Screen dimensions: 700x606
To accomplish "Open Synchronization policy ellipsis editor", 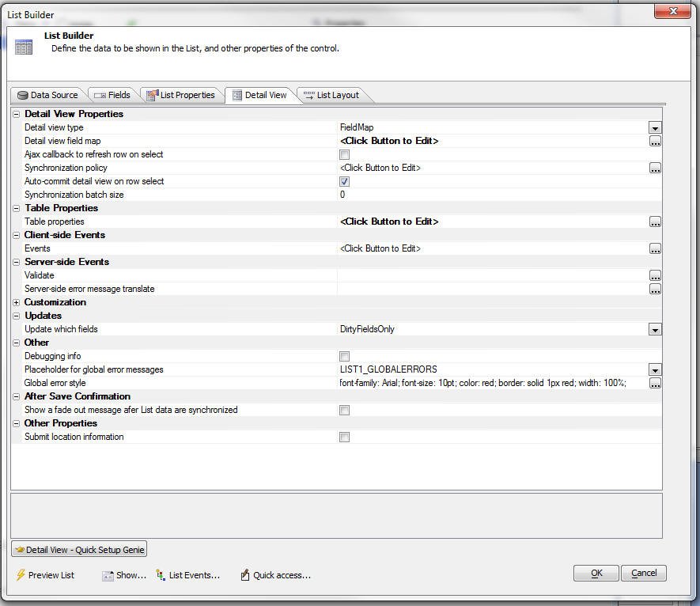I will [x=655, y=169].
